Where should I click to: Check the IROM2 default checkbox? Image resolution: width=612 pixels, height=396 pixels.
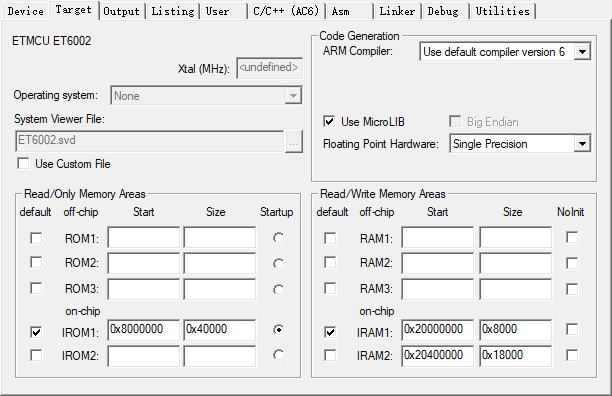[x=36, y=355]
